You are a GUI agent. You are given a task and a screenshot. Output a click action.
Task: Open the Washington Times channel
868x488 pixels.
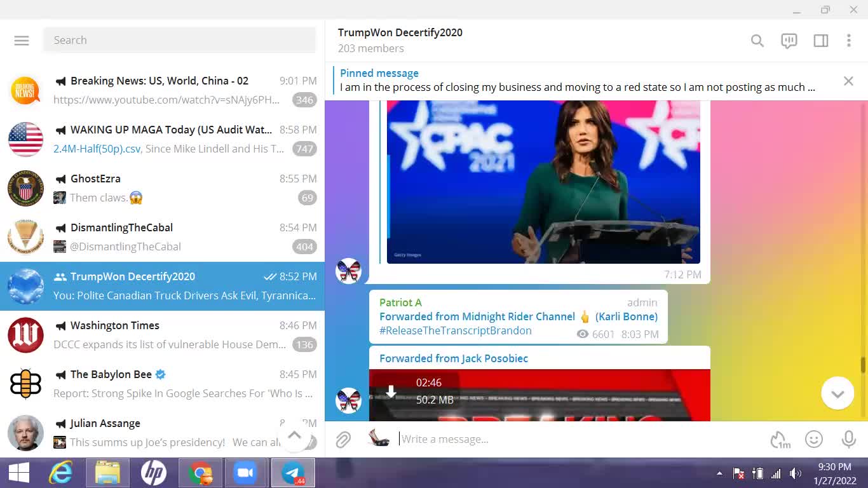coord(162,335)
